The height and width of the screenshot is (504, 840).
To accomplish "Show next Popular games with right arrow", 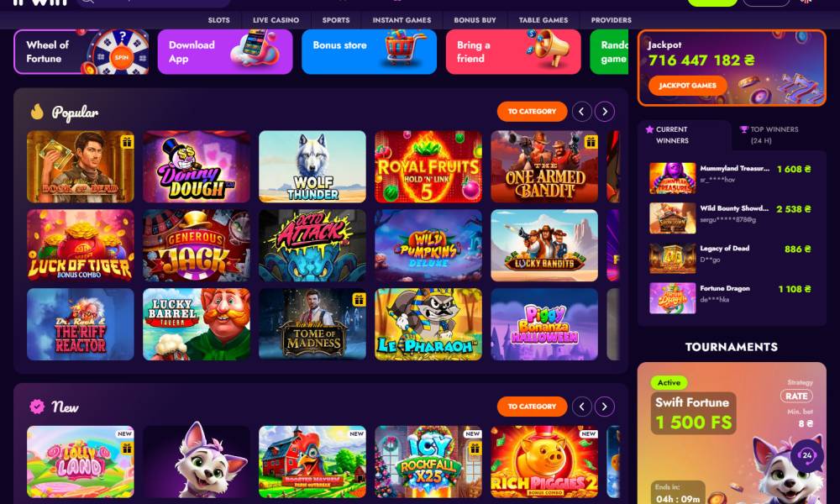I will pyautogui.click(x=605, y=112).
